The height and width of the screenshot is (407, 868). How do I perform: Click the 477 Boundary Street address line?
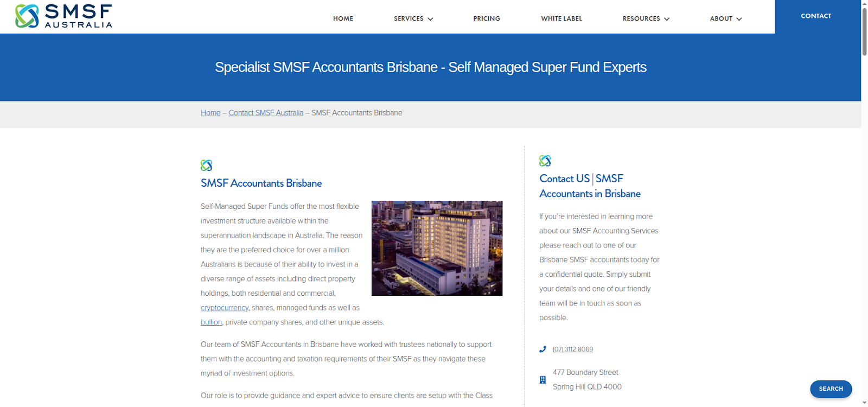[x=585, y=372]
